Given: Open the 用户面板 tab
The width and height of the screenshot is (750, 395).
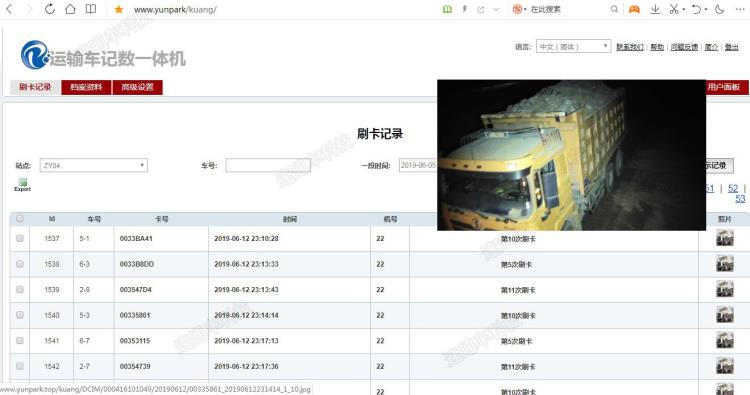Looking at the screenshot, I should (x=727, y=87).
